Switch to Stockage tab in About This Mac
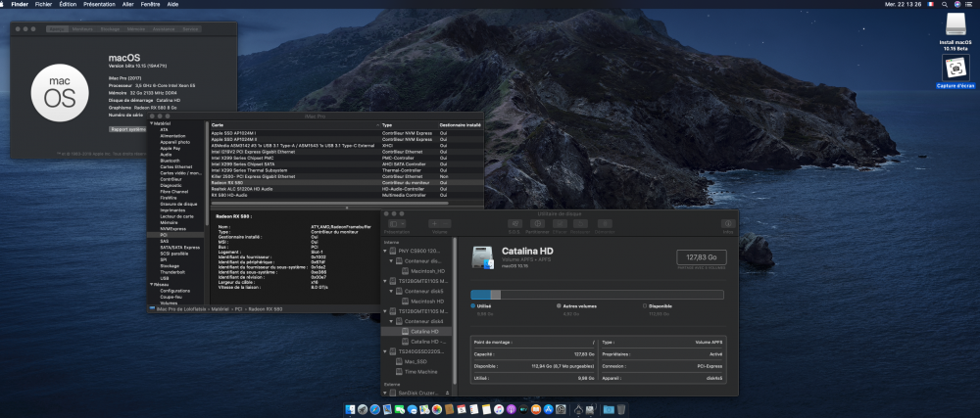The image size is (980, 418). [110, 28]
